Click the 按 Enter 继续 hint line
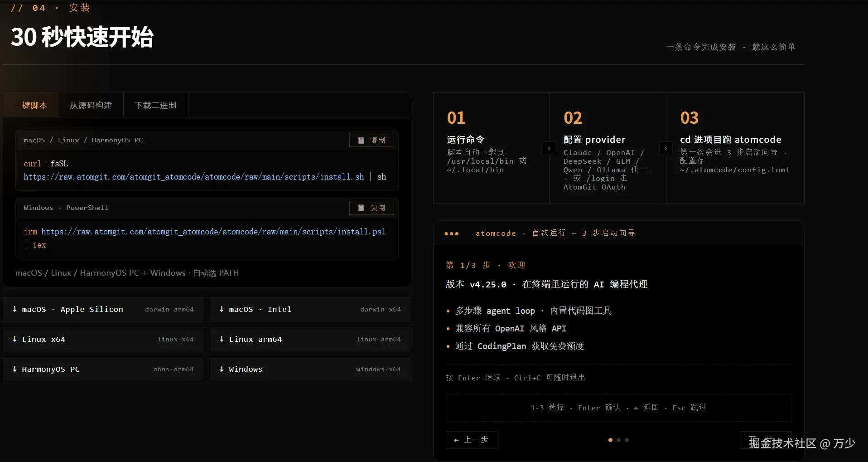This screenshot has height=462, width=868. (516, 378)
